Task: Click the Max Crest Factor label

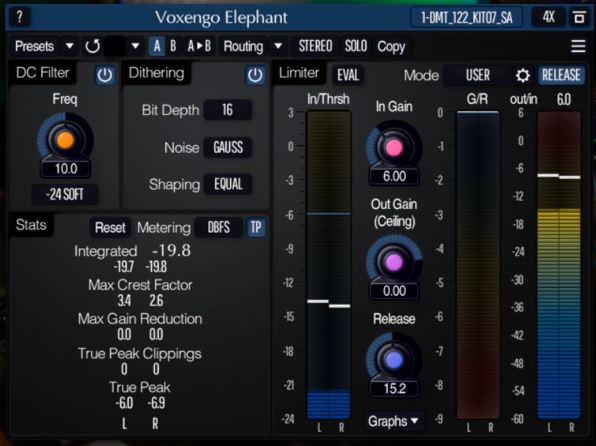Action: pyautogui.click(x=140, y=285)
